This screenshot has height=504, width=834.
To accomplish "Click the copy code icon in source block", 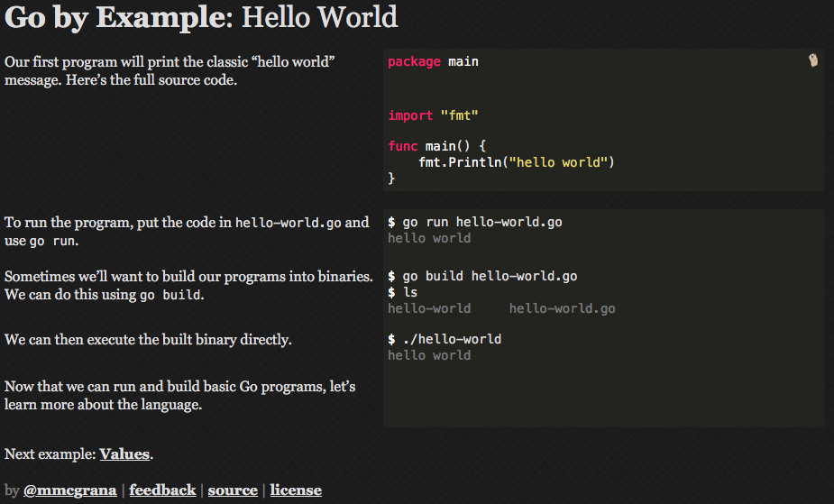I will (x=812, y=60).
